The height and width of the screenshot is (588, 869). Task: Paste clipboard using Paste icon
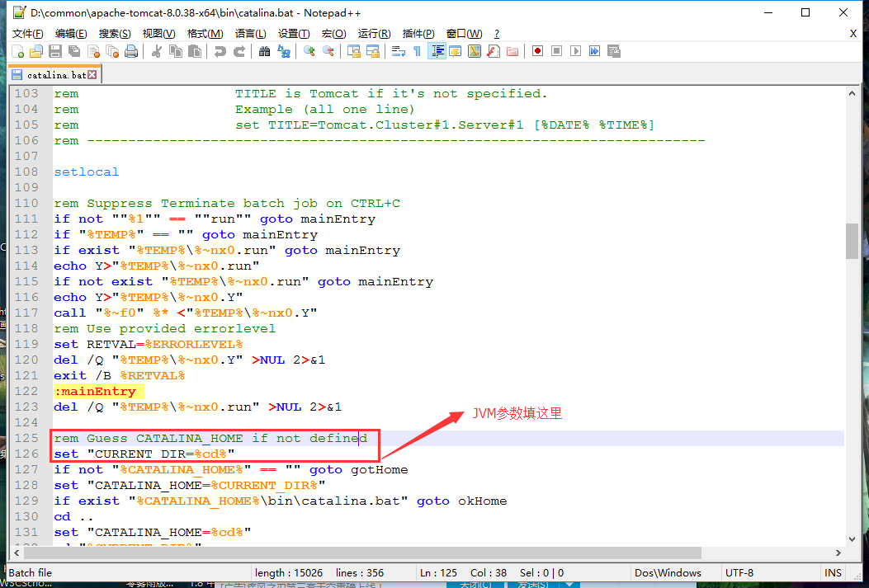pyautogui.click(x=195, y=51)
